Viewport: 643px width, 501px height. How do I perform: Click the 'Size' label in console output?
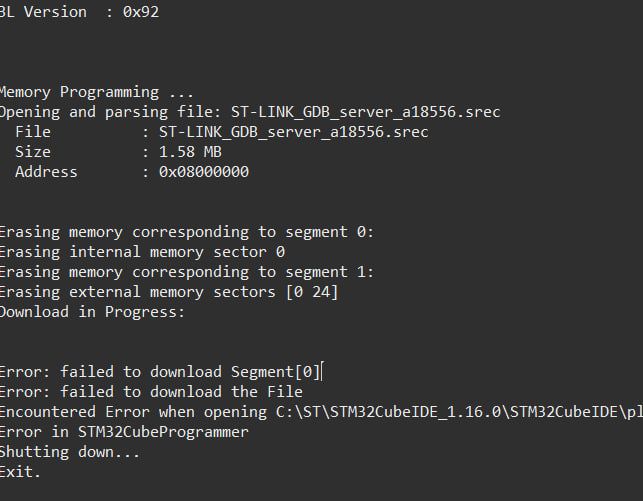click(32, 152)
